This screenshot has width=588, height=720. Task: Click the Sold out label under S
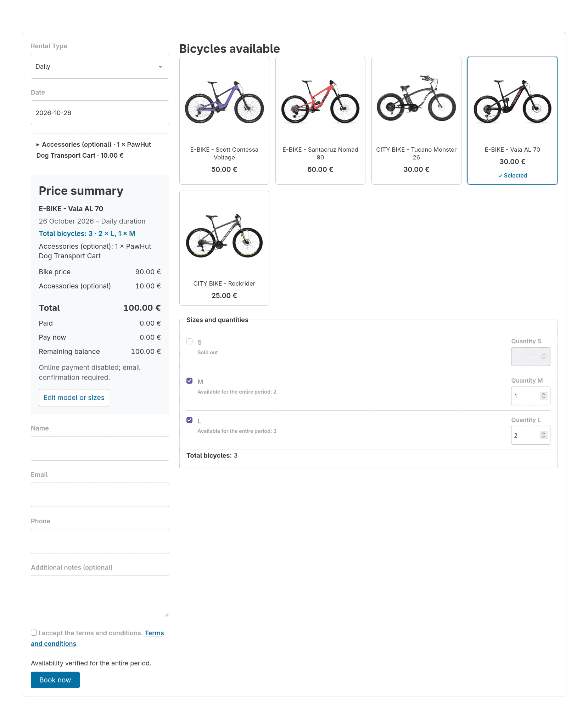(x=207, y=353)
